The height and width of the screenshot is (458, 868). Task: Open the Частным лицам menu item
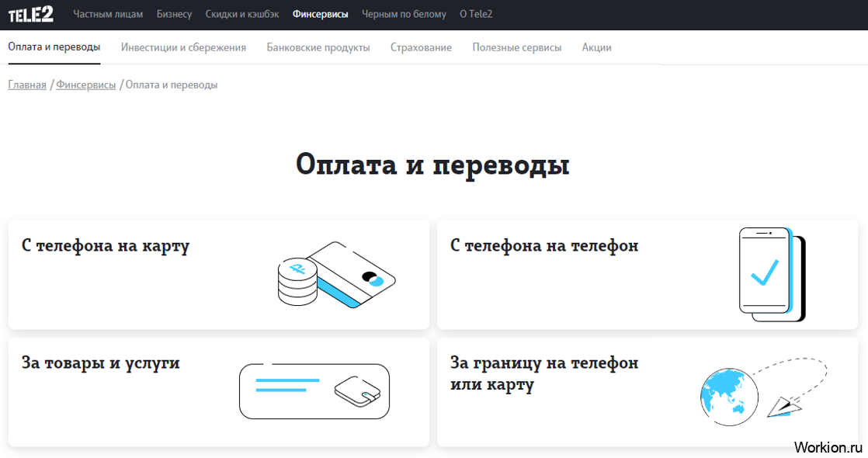108,14
